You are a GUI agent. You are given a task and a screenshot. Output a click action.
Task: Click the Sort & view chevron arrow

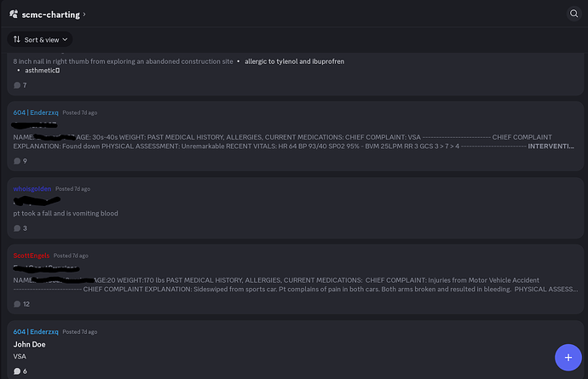point(65,39)
